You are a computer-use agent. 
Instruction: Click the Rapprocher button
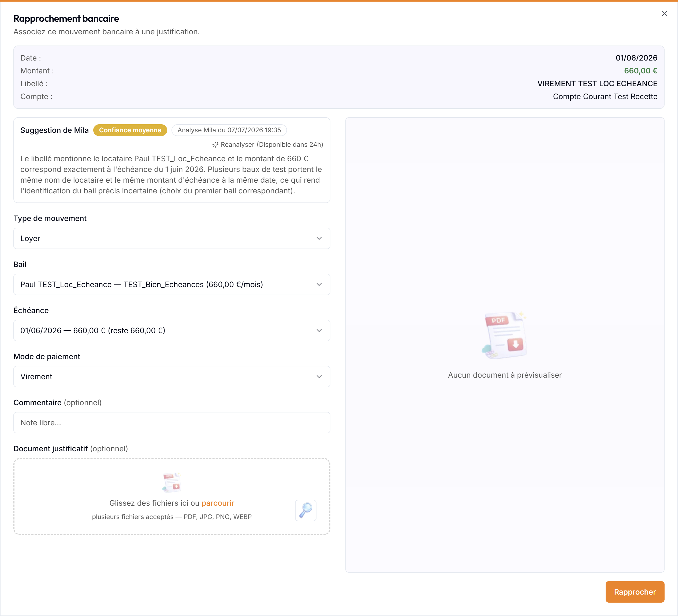click(635, 592)
